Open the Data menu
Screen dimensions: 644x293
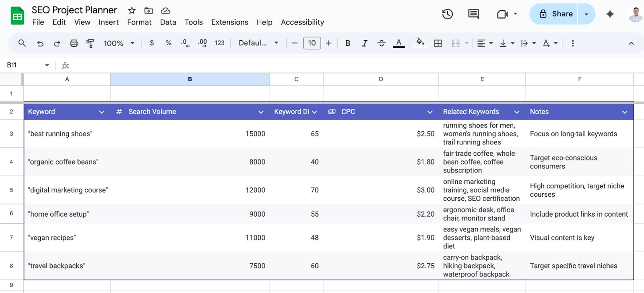pyautogui.click(x=168, y=22)
